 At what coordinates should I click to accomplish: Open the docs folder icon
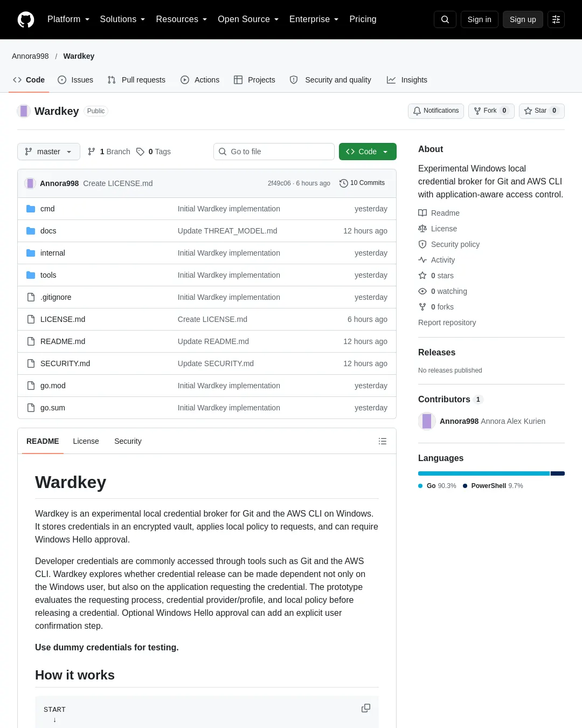click(31, 231)
